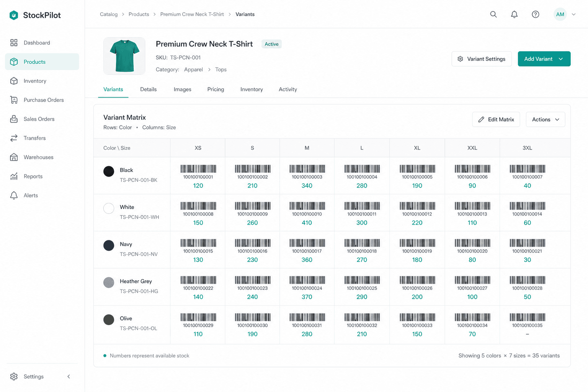
Task: Click the Products box icon in sidebar
Action: (x=14, y=62)
